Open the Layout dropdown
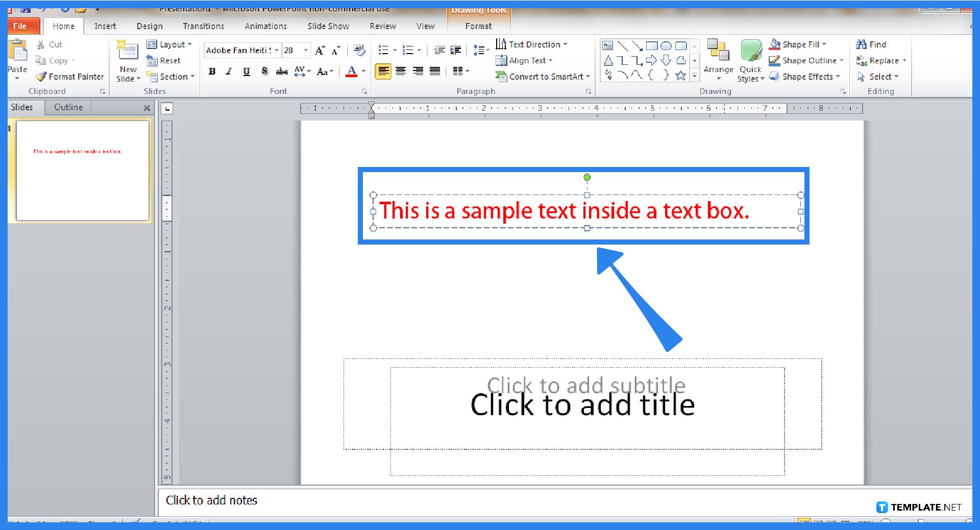 tap(170, 44)
